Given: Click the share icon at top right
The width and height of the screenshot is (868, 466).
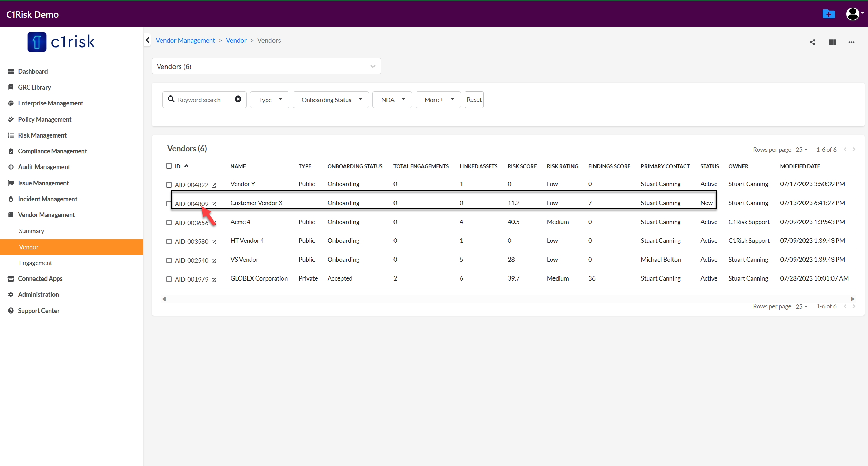Looking at the screenshot, I should click(812, 42).
